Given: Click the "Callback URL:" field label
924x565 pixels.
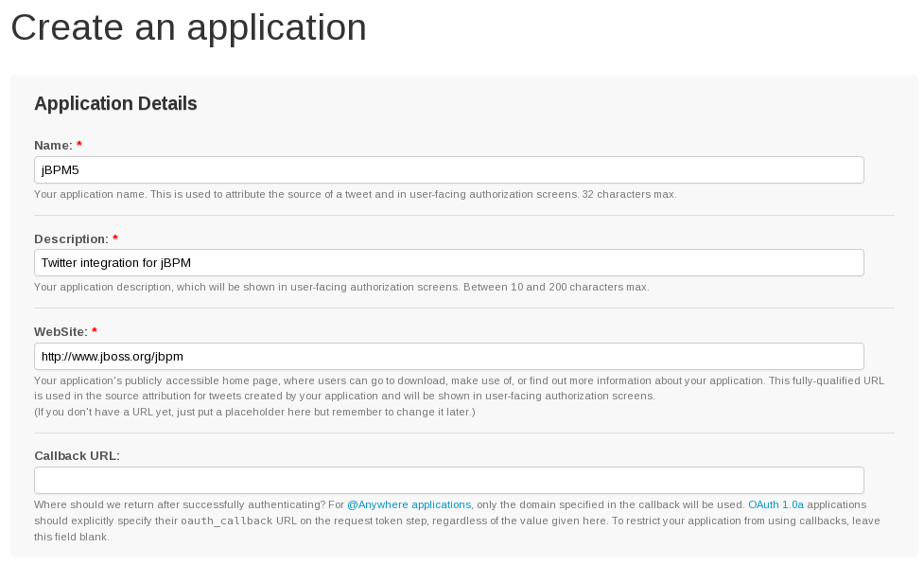Looking at the screenshot, I should pos(77,456).
